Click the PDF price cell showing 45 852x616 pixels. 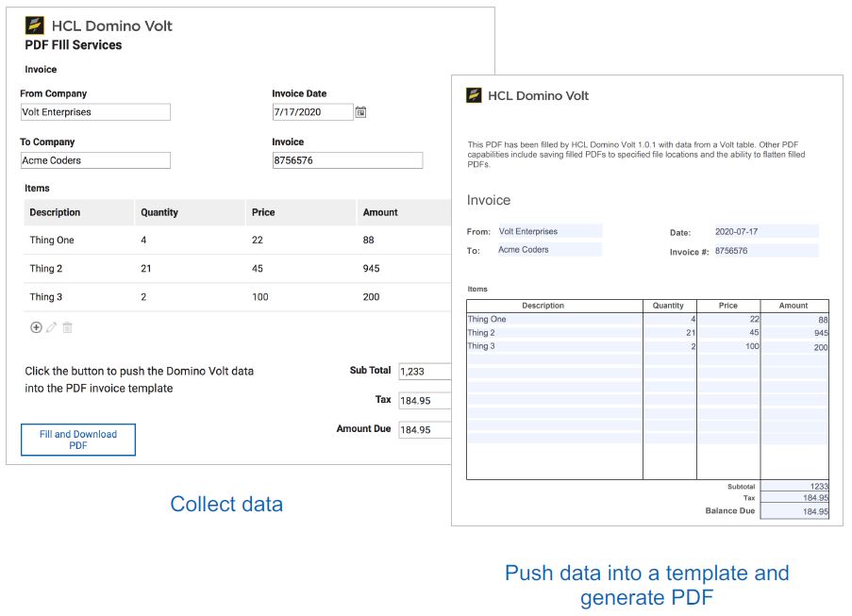tap(728, 333)
